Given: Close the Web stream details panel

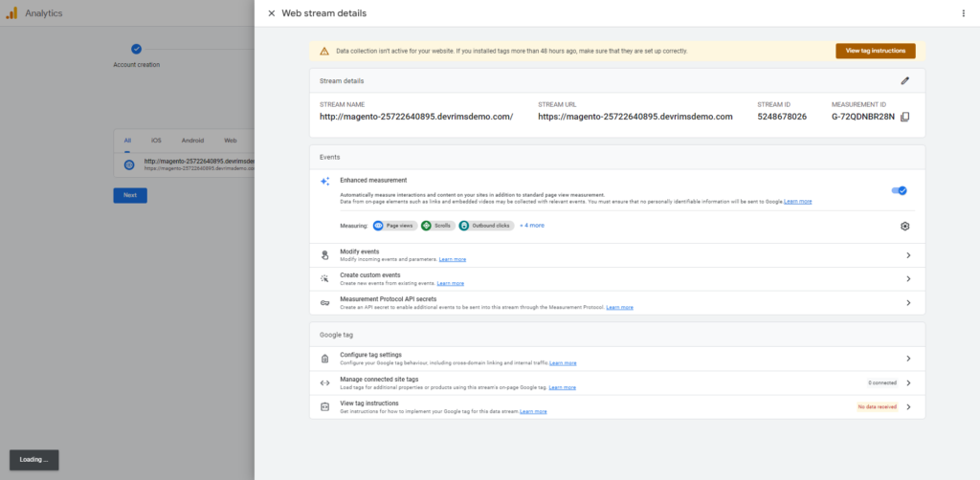Looking at the screenshot, I should (x=271, y=13).
